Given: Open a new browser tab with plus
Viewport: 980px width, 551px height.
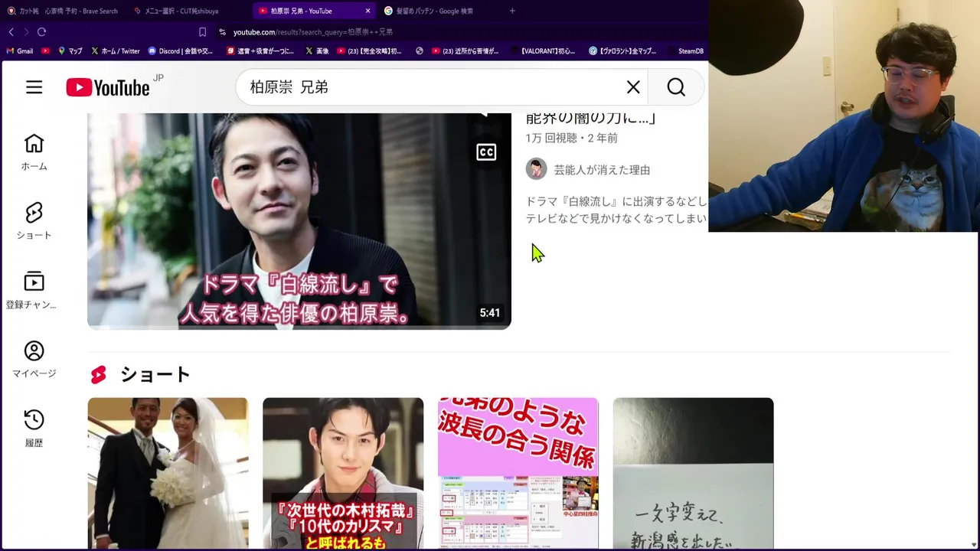Looking at the screenshot, I should 512,11.
